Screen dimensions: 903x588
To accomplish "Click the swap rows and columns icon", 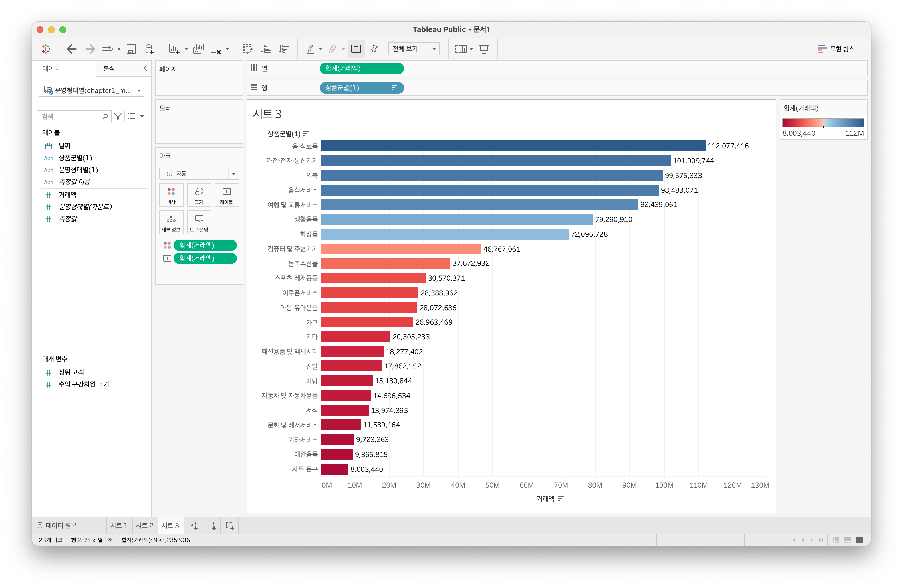I will pyautogui.click(x=247, y=49).
